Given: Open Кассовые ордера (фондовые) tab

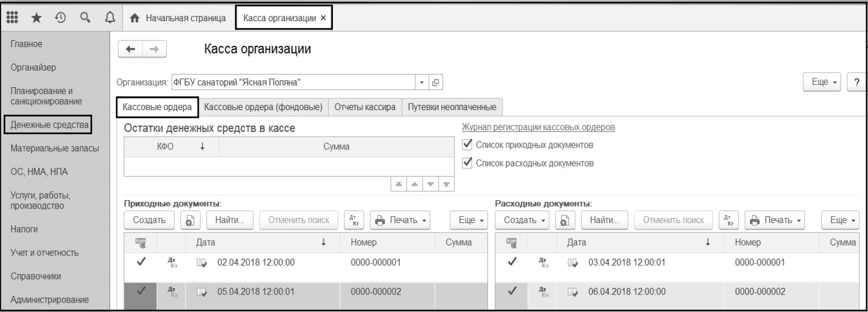Looking at the screenshot, I should point(263,107).
